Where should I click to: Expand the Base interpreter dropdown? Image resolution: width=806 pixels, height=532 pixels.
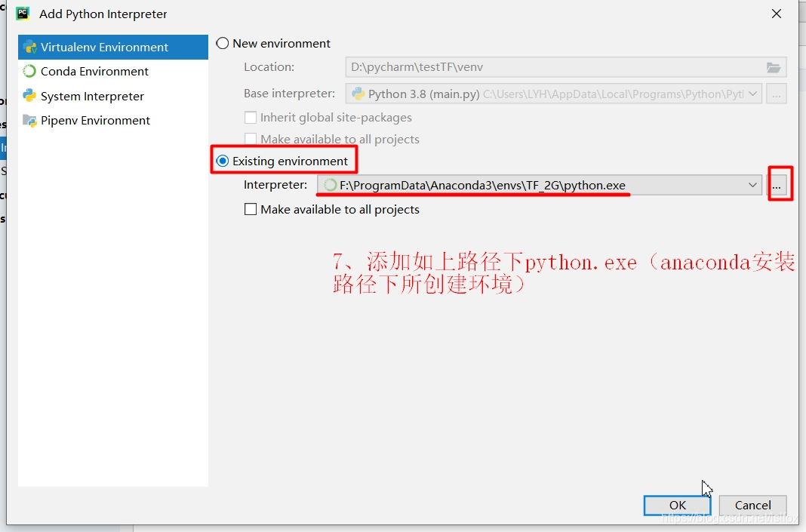coord(752,94)
